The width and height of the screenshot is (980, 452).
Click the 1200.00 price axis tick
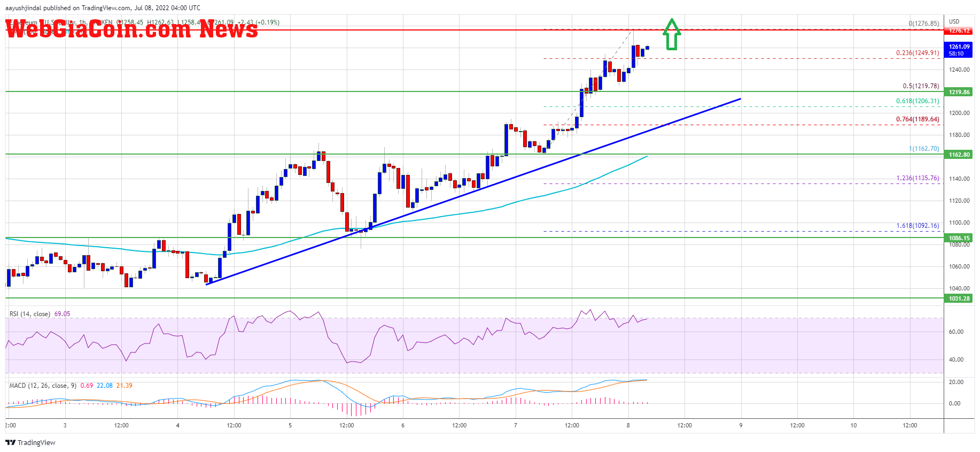click(x=959, y=113)
